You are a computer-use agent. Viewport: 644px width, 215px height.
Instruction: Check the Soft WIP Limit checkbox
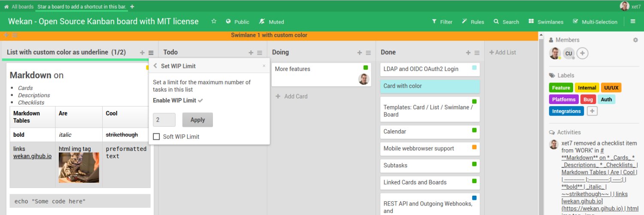click(x=157, y=137)
